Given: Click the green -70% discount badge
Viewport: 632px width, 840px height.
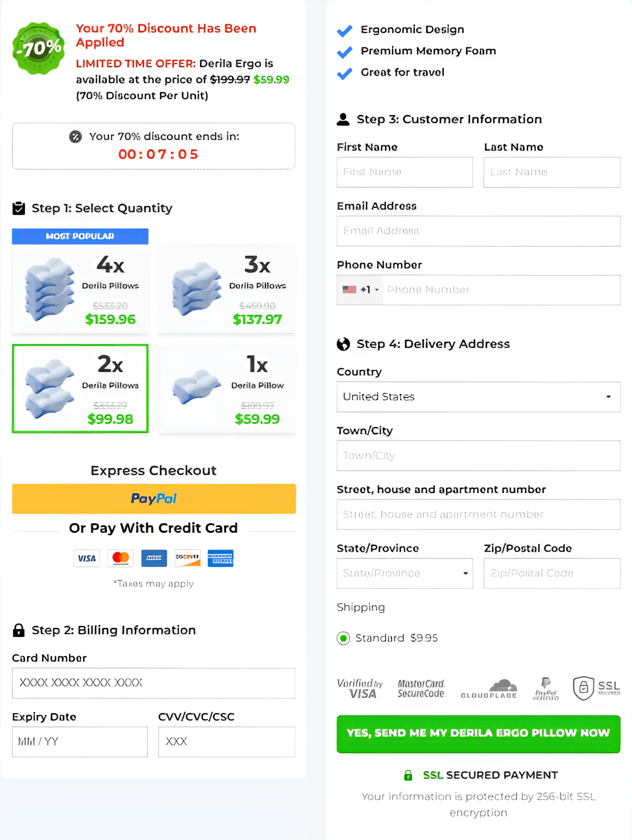Looking at the screenshot, I should (x=39, y=49).
